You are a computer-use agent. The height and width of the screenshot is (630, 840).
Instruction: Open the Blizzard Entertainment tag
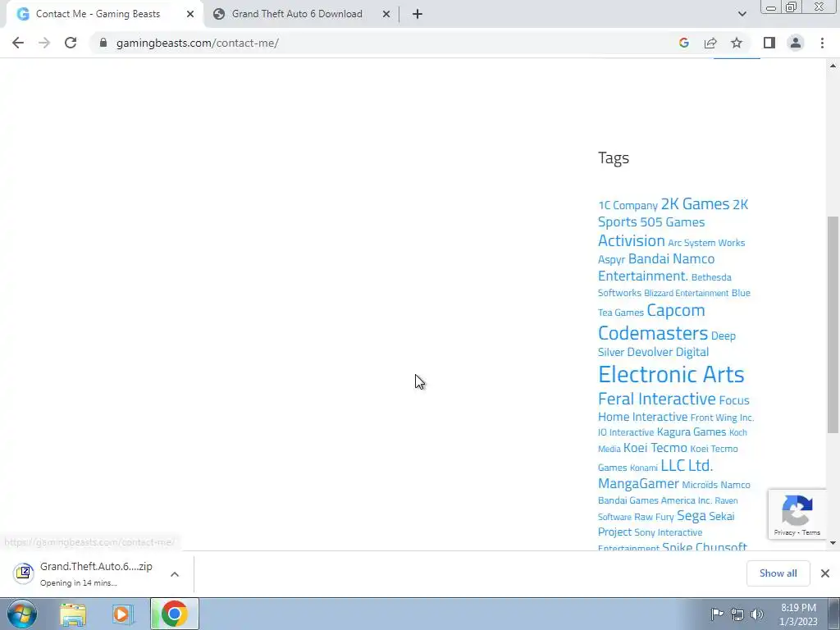(x=686, y=293)
